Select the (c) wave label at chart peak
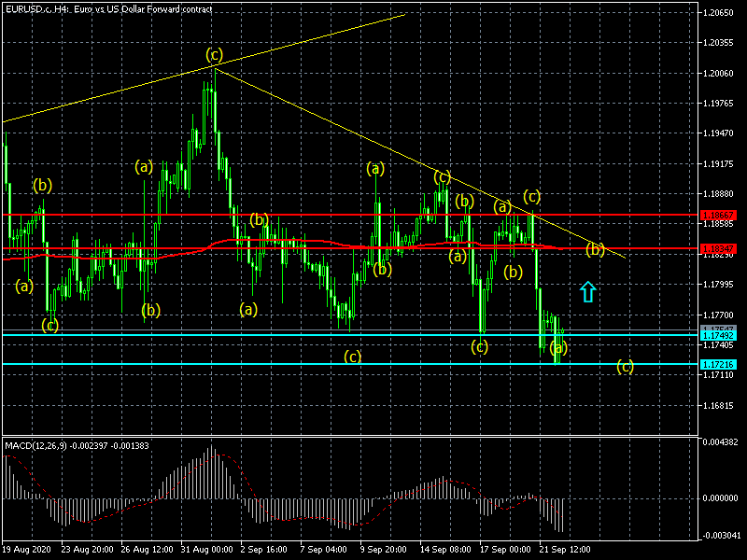 215,54
